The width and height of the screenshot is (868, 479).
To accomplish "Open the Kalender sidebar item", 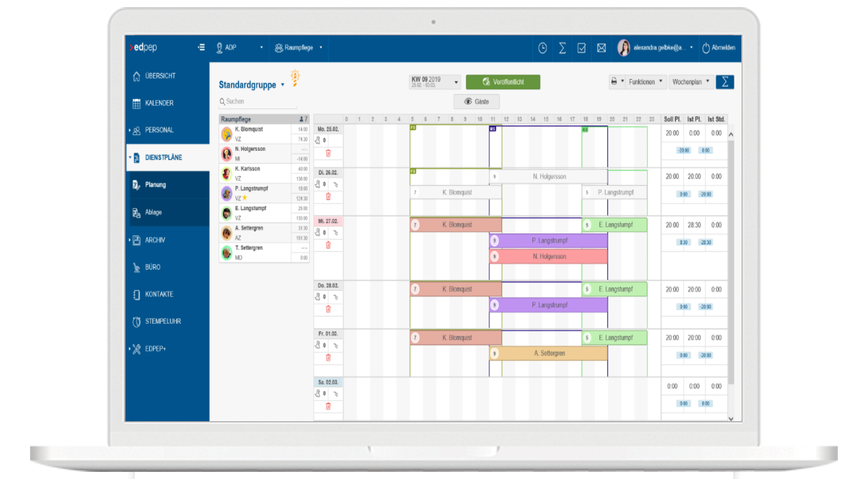I will [159, 103].
